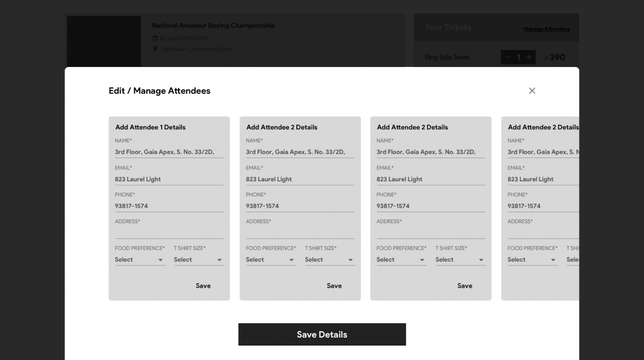644x360 pixels.
Task: Expand Food Preference dropdown for Attendee 1
Action: pyautogui.click(x=139, y=260)
